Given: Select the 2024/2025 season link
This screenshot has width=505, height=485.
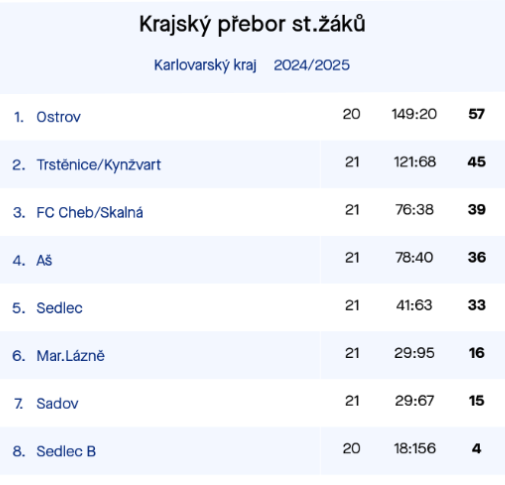Looking at the screenshot, I should (312, 65).
